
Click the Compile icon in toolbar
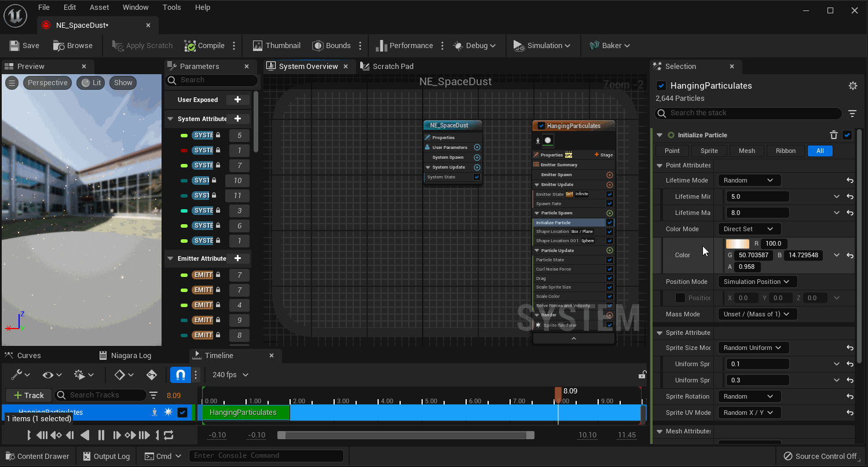pyautogui.click(x=190, y=46)
